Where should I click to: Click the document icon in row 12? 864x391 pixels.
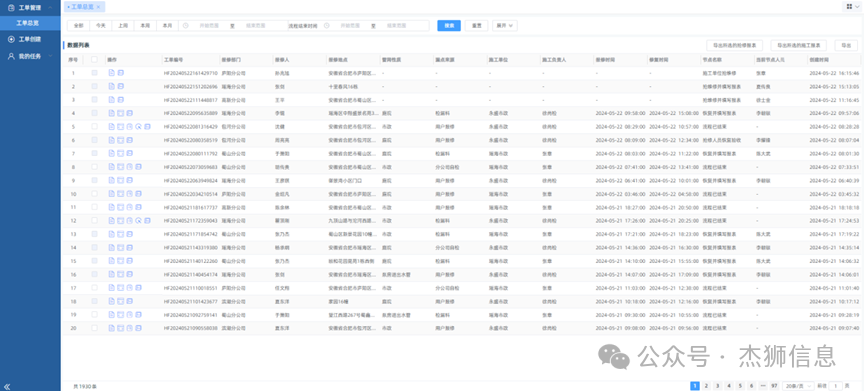[111, 220]
